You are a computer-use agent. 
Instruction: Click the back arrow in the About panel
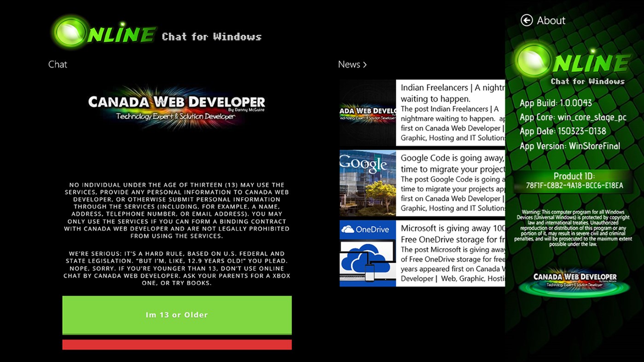(526, 20)
